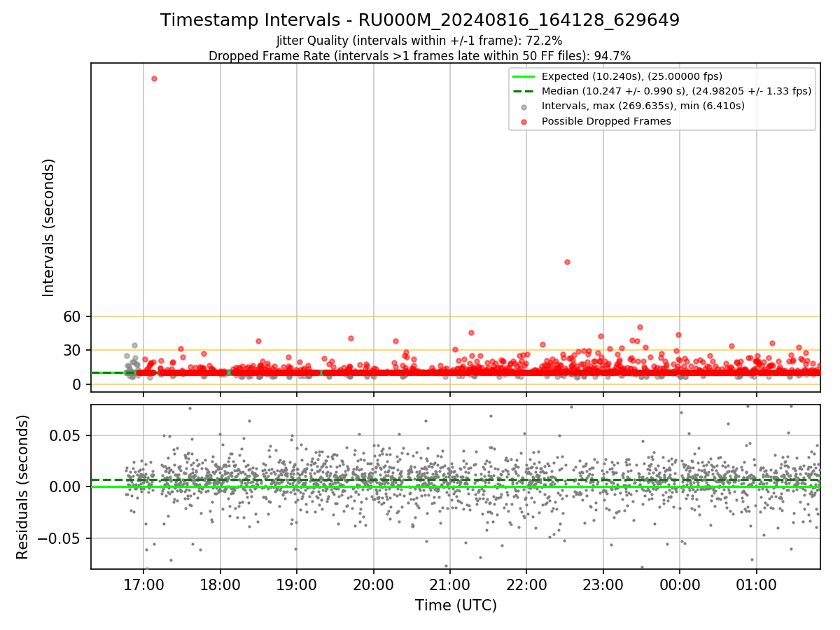Click the solid green line legend marker

pos(524,76)
